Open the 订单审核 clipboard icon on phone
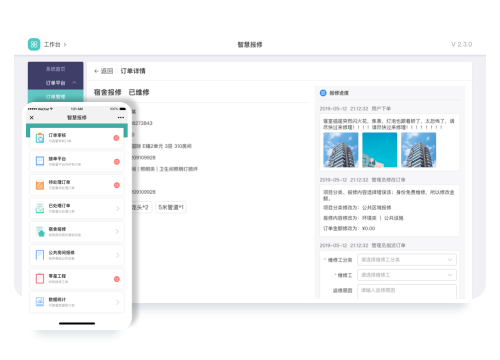Image resolution: width=500 pixels, height=360 pixels. (40, 138)
